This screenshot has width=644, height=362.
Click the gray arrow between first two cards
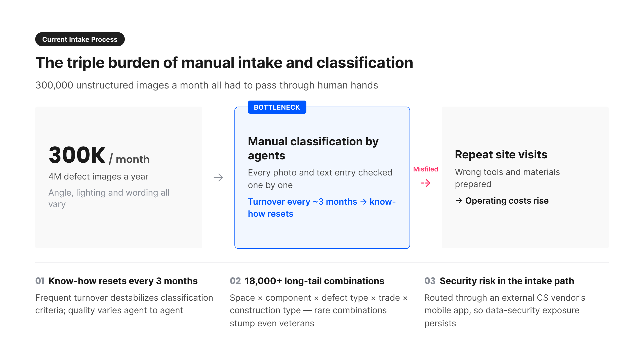pos(218,177)
